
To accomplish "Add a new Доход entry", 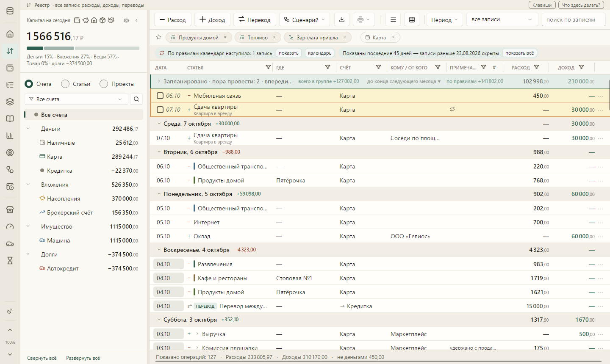I will (x=212, y=19).
